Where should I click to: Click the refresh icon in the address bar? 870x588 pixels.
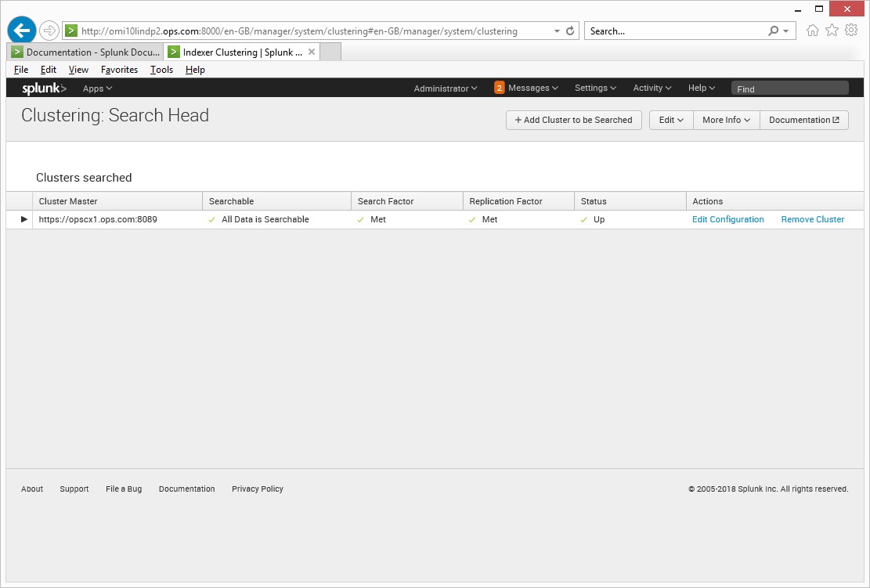click(x=570, y=31)
